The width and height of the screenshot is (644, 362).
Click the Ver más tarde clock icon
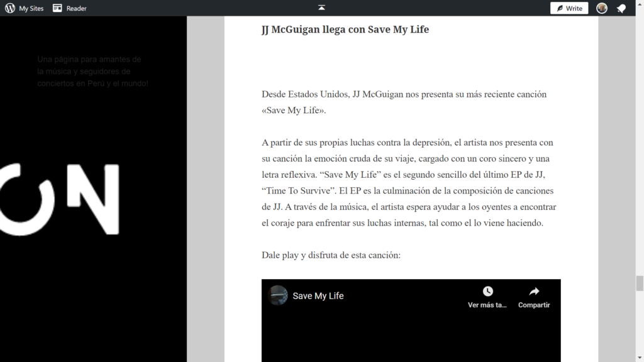tap(487, 292)
